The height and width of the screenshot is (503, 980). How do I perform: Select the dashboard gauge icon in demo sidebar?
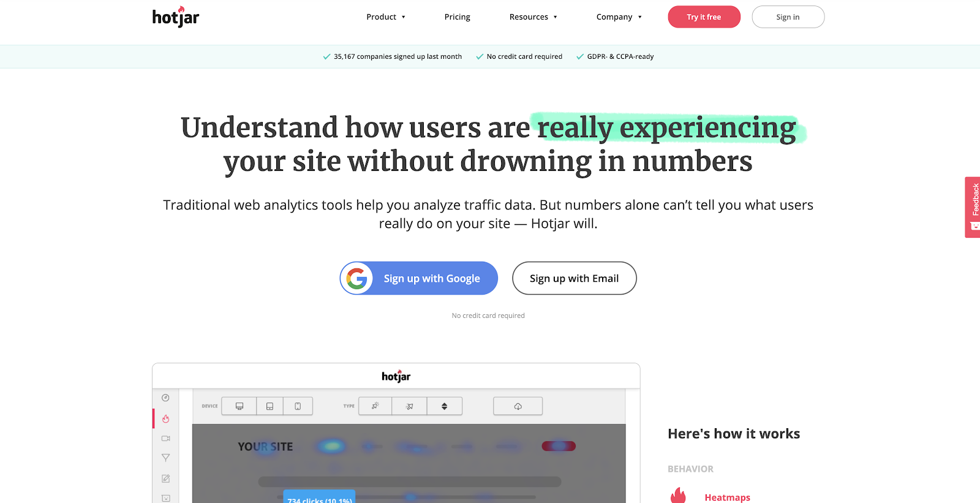pos(165,398)
